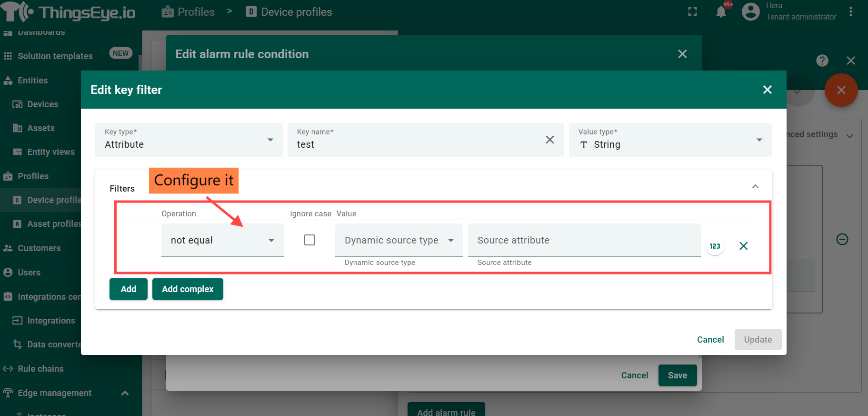868x416 pixels.
Task: Open the user account avatar icon
Action: [x=750, y=12]
